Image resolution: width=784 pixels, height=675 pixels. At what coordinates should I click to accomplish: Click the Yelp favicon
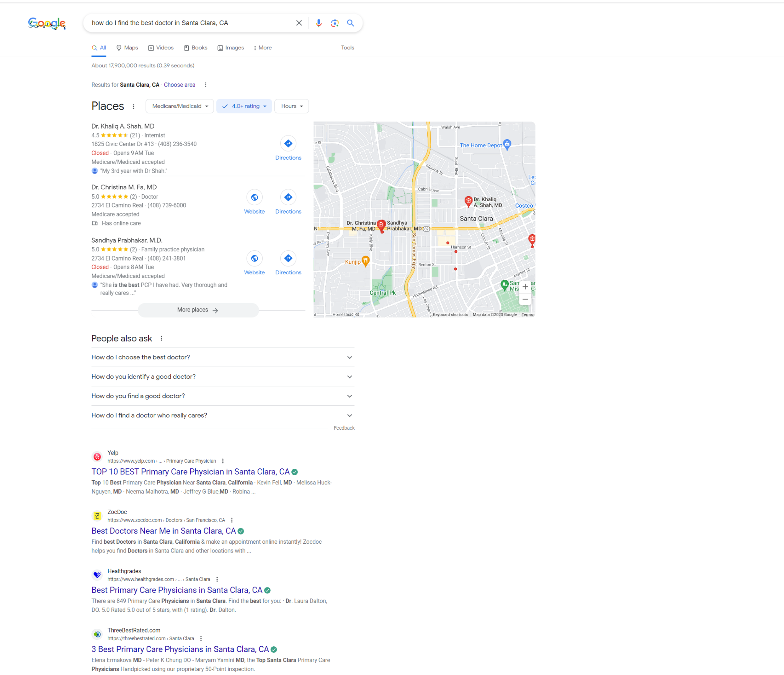click(x=97, y=457)
